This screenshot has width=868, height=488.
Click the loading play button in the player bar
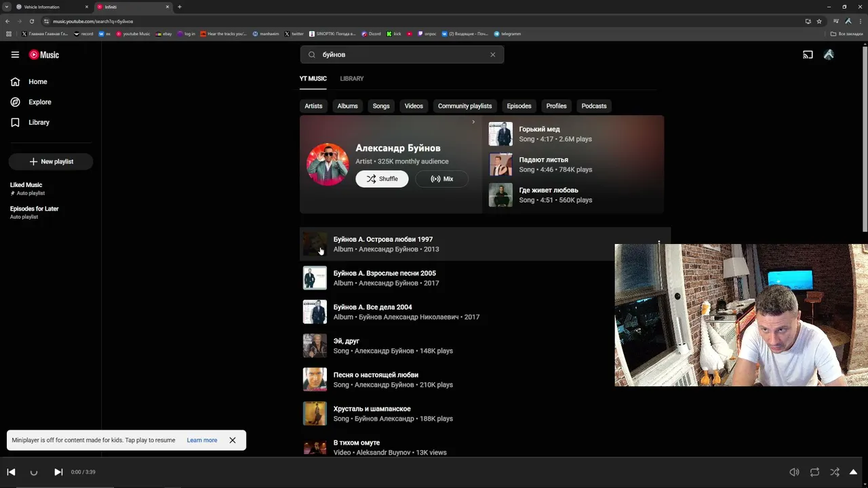34,472
